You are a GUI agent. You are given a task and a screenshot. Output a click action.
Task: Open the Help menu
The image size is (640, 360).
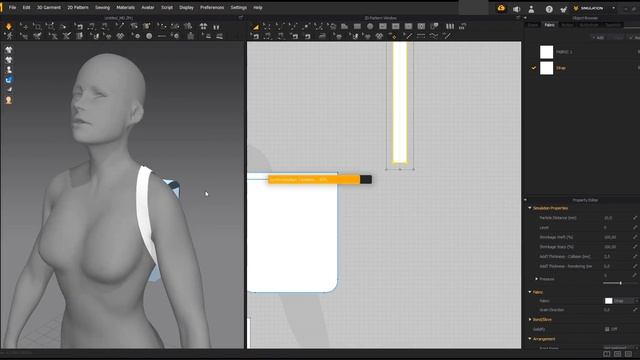pyautogui.click(x=258, y=7)
